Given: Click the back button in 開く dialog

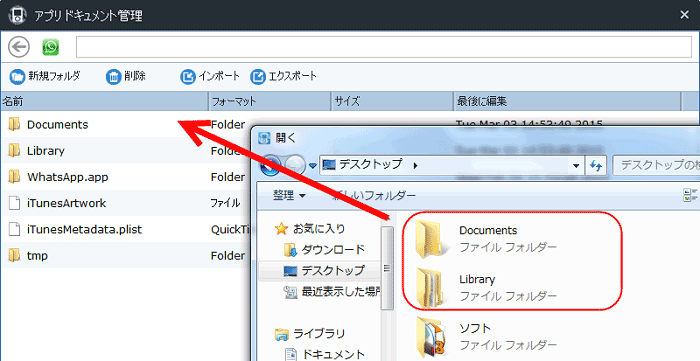Looking at the screenshot, I should [x=270, y=166].
